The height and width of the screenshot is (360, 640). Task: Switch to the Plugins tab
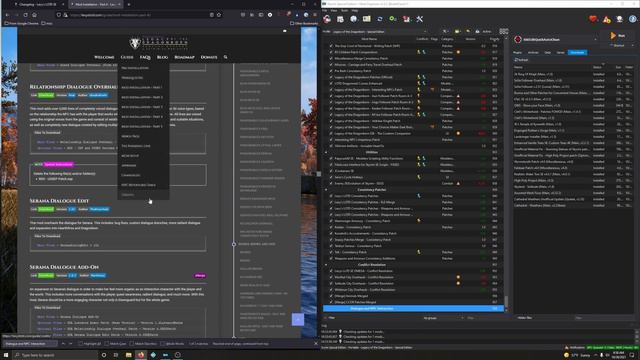pyautogui.click(x=518, y=53)
